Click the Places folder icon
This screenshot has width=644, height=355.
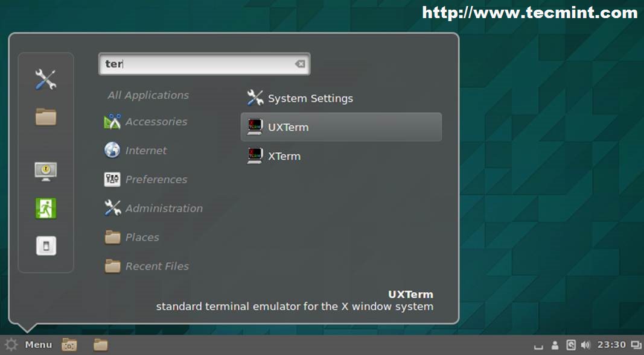(x=112, y=237)
